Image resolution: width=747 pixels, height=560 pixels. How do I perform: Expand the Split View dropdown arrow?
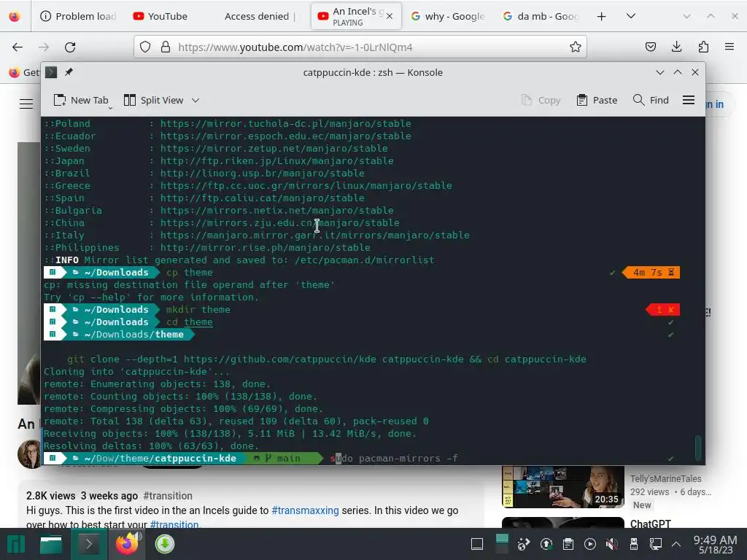(x=196, y=100)
